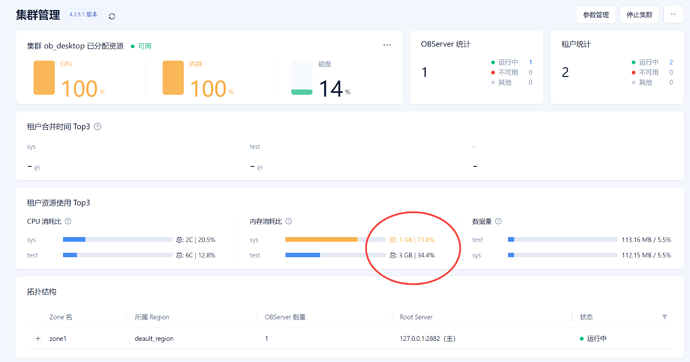690x362 pixels.
Task: Click the refresh icon beside the cluster title
Action: point(112,16)
